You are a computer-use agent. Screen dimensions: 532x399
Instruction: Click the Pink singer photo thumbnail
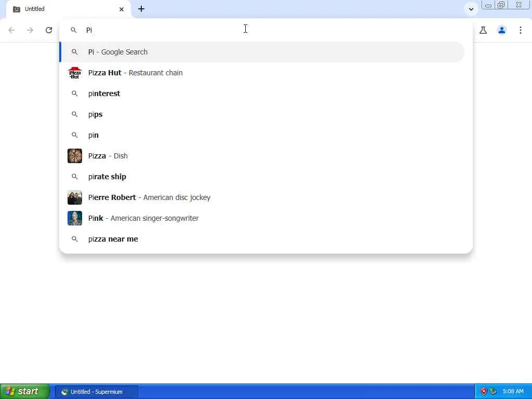click(x=75, y=218)
